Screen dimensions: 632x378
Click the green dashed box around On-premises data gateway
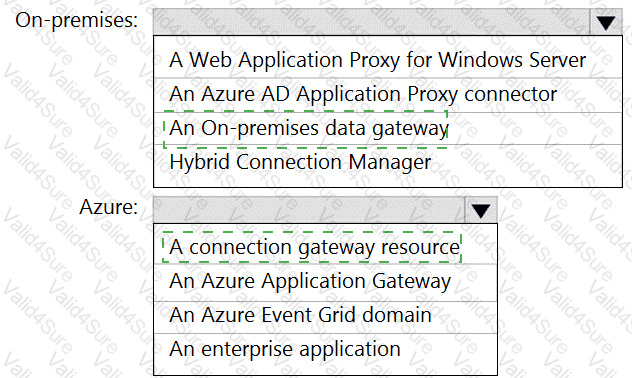pos(306,129)
